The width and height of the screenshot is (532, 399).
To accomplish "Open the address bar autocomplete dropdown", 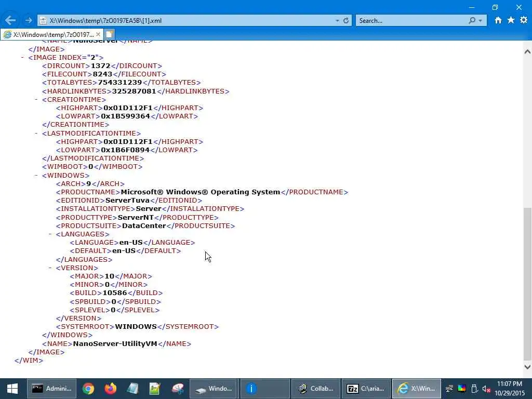I will (337, 21).
